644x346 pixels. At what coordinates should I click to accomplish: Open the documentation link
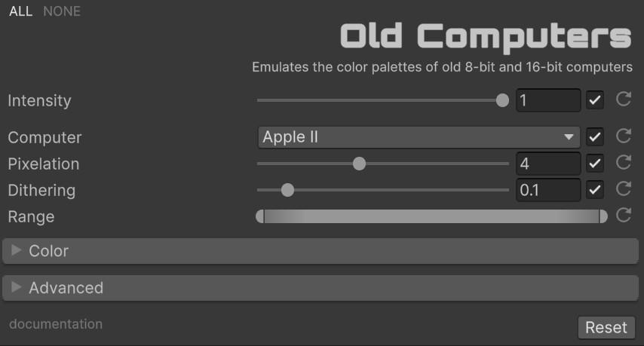[x=56, y=324]
